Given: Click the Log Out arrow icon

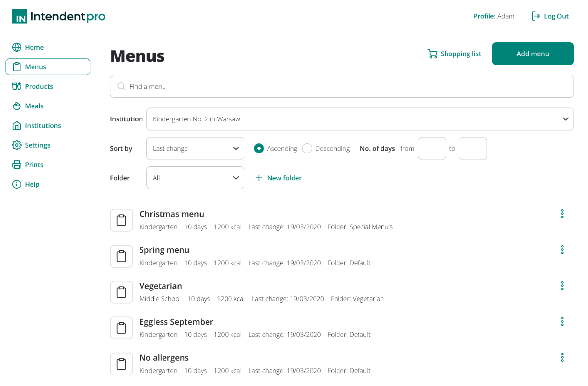Looking at the screenshot, I should coord(535,16).
